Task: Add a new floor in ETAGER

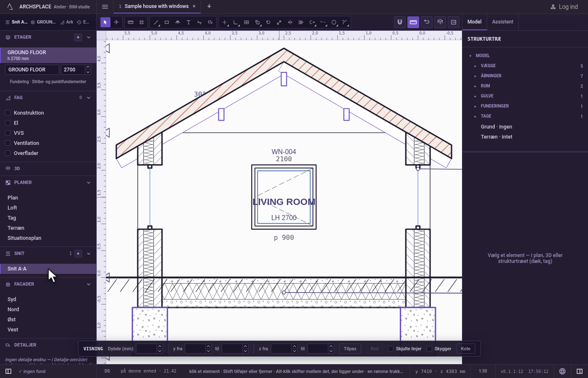Action: click(78, 37)
